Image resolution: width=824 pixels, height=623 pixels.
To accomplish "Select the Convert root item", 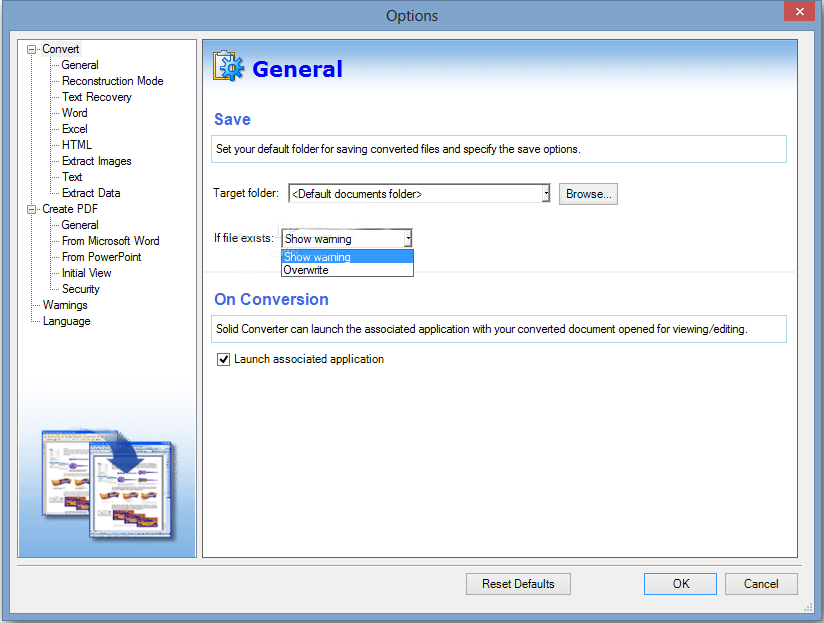I will (x=60, y=49).
